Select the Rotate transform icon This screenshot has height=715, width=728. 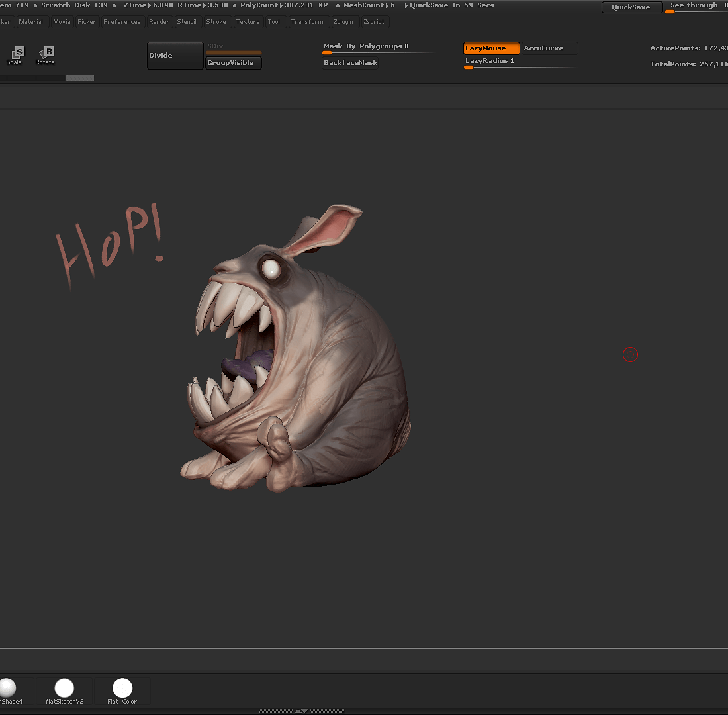pos(45,56)
